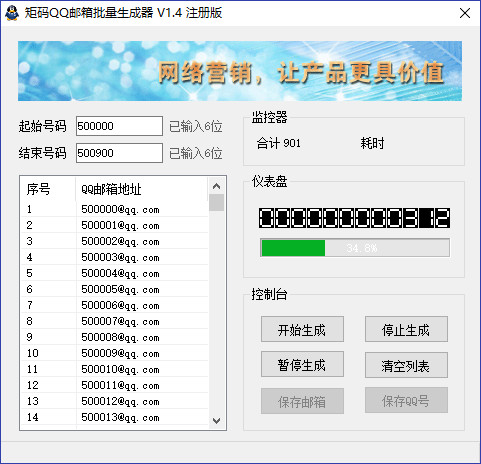The width and height of the screenshot is (481, 464).
Task: Click the QQ penguin icon in title bar
Action: click(x=12, y=13)
